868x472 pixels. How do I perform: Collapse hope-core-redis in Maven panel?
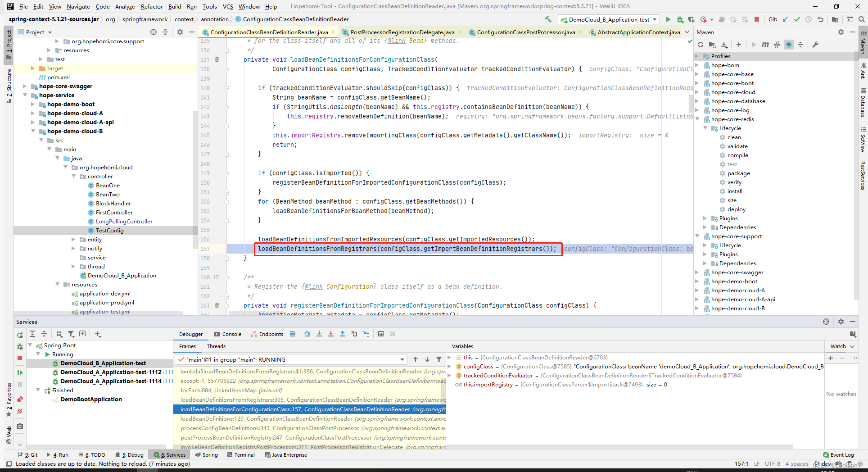pos(697,119)
